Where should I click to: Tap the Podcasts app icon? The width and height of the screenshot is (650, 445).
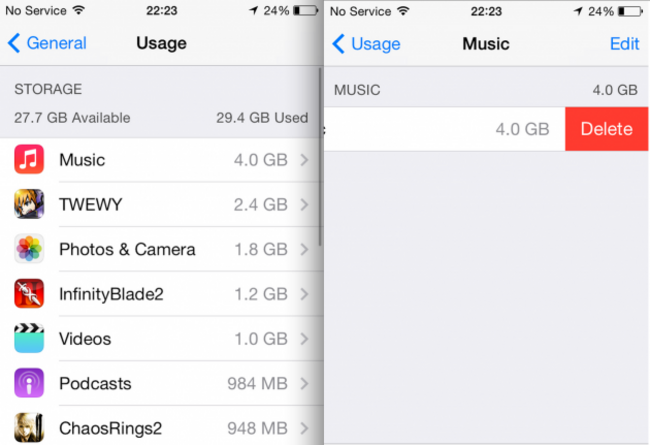pyautogui.click(x=29, y=383)
